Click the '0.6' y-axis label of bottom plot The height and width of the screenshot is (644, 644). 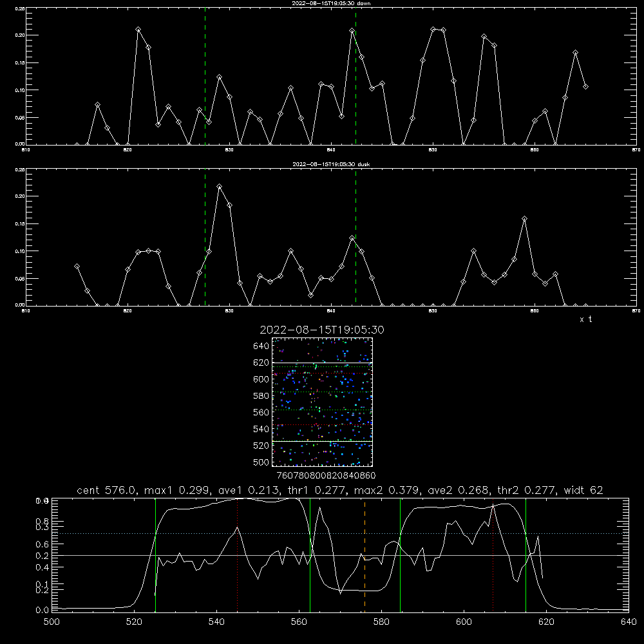coord(43,544)
